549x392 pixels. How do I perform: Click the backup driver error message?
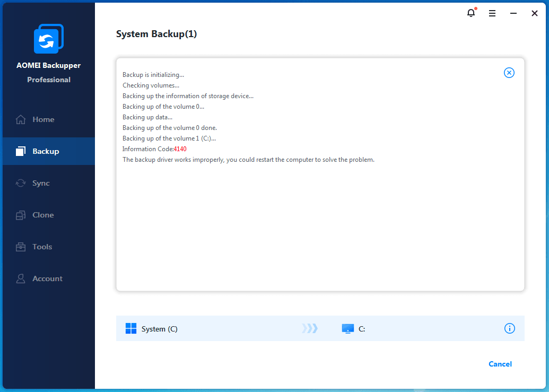point(248,160)
